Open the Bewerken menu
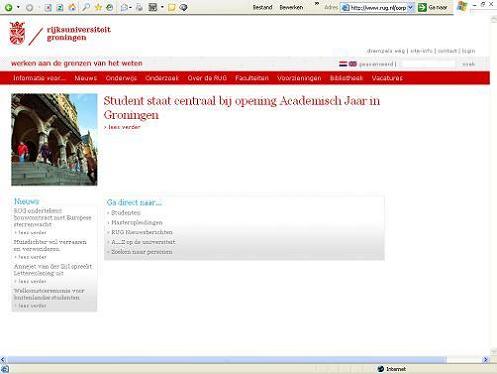 [291, 7]
